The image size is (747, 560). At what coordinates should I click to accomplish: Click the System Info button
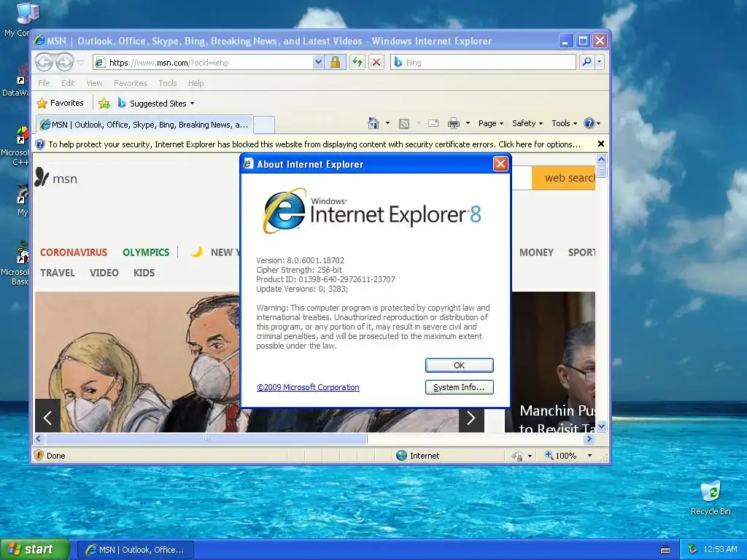(460, 387)
